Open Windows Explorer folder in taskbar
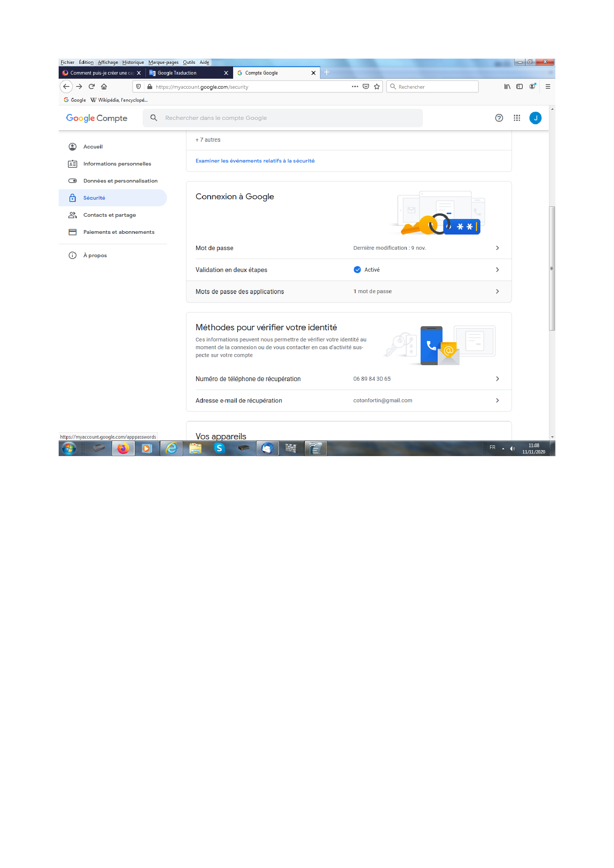 tap(196, 449)
